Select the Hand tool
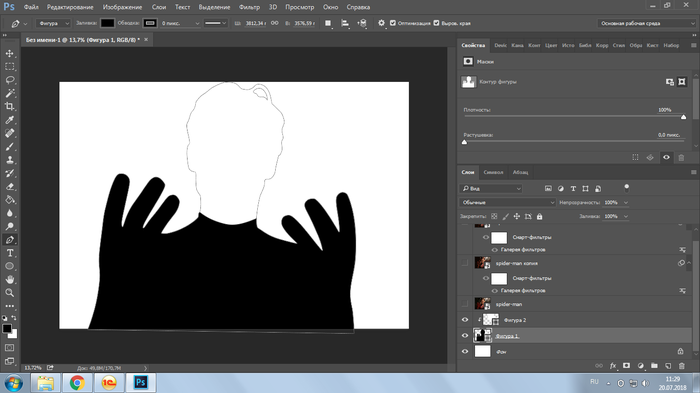Viewport: 700px width, 393px height. pos(9,280)
